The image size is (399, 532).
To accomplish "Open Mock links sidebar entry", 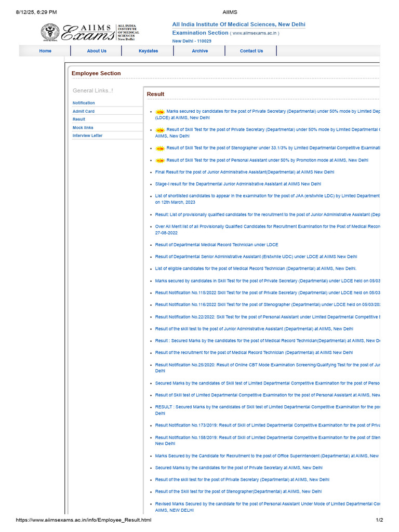I will 83,128.
